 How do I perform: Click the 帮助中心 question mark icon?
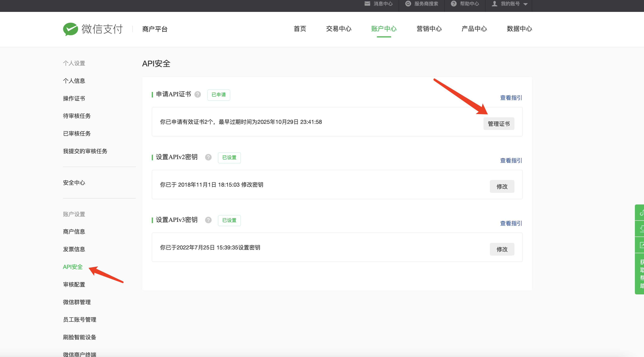click(454, 4)
